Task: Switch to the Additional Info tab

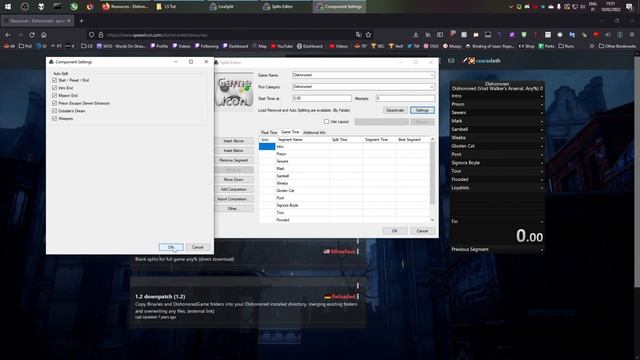Action: (314, 133)
